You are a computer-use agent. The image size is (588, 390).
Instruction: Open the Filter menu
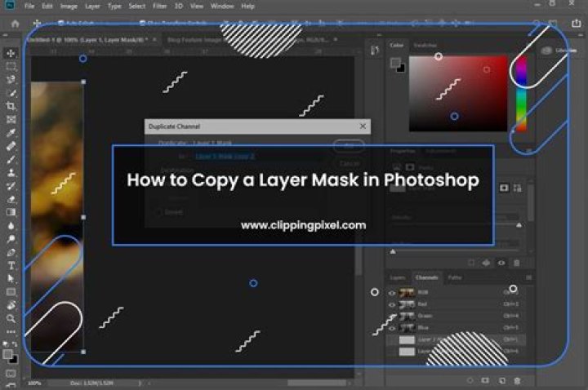click(x=159, y=6)
